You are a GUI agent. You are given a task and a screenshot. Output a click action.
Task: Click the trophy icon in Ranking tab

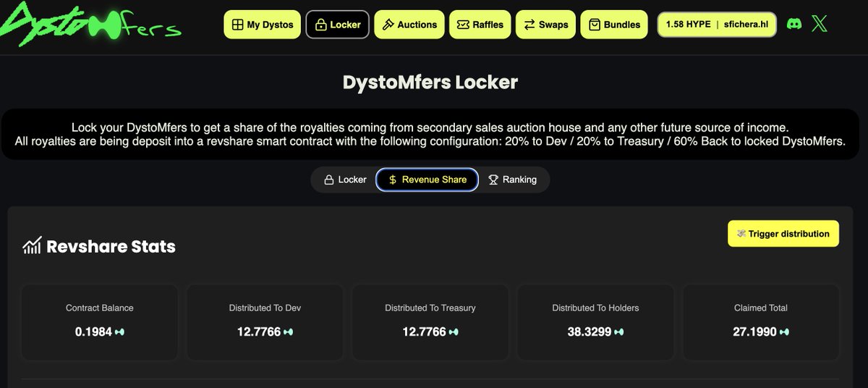(493, 180)
